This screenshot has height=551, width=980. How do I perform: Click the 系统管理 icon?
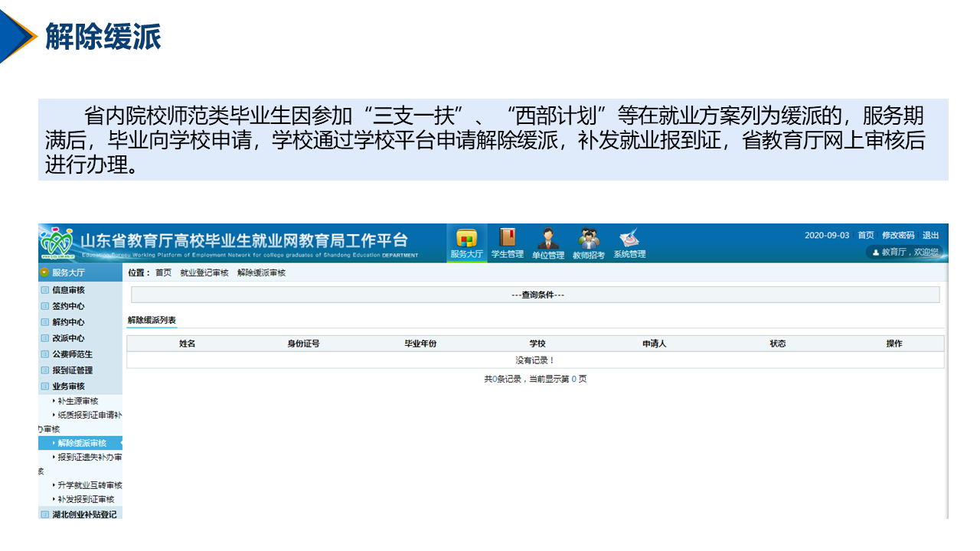click(x=629, y=239)
